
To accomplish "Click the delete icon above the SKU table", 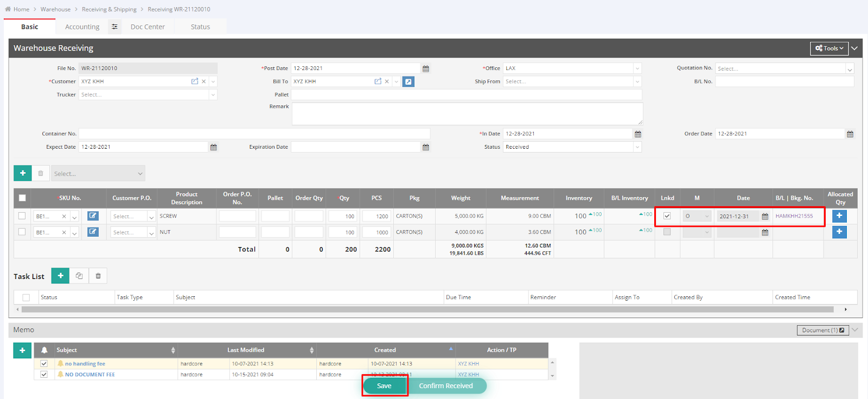I will pos(41,173).
